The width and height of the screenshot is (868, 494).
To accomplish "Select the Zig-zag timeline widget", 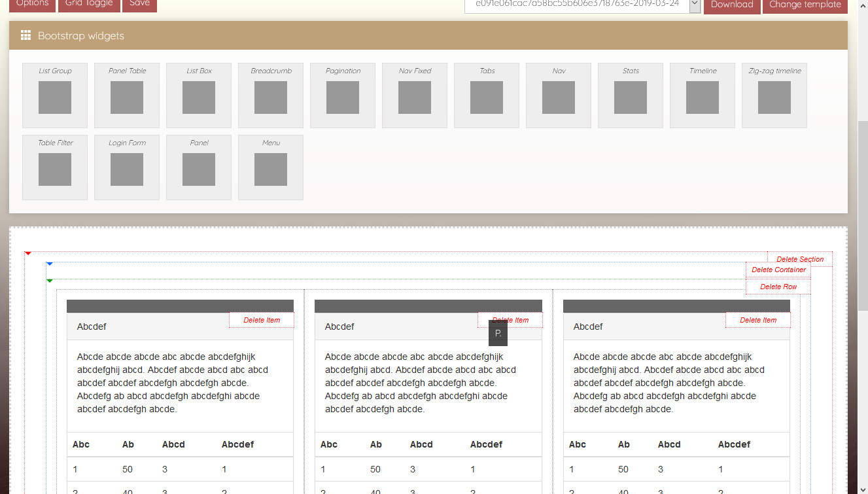I will click(774, 96).
